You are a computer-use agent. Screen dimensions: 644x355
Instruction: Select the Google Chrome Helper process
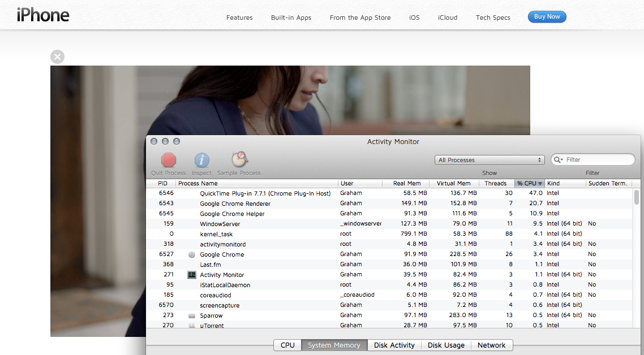click(389, 214)
